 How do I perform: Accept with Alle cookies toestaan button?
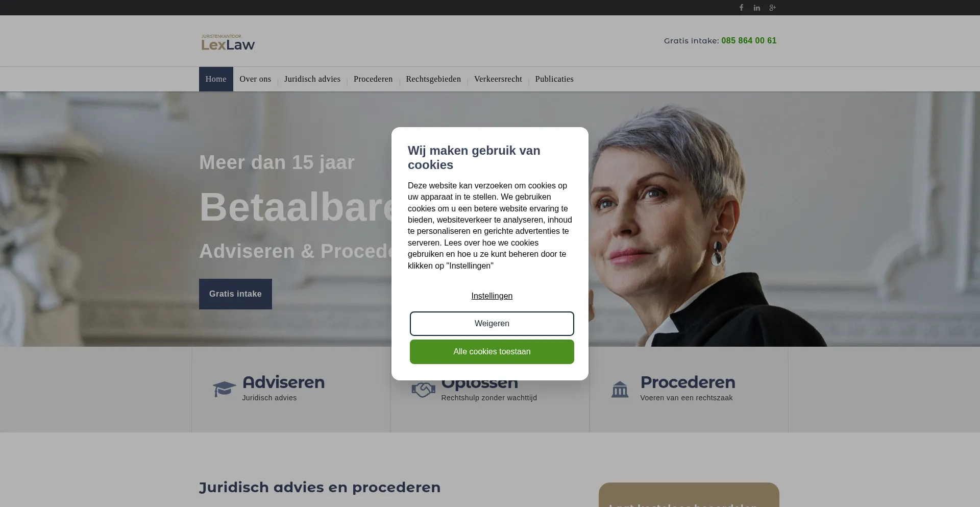(x=492, y=352)
